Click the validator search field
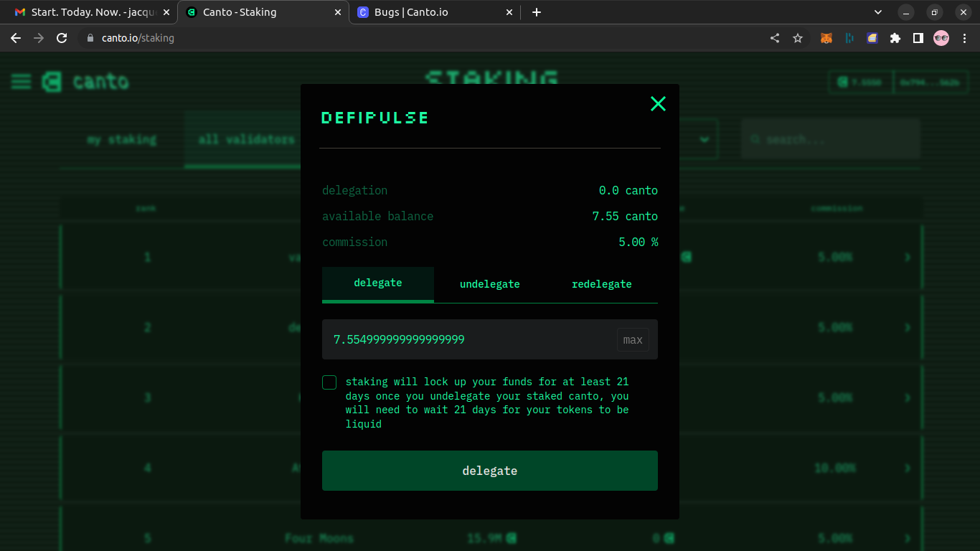980x551 pixels. coord(830,139)
